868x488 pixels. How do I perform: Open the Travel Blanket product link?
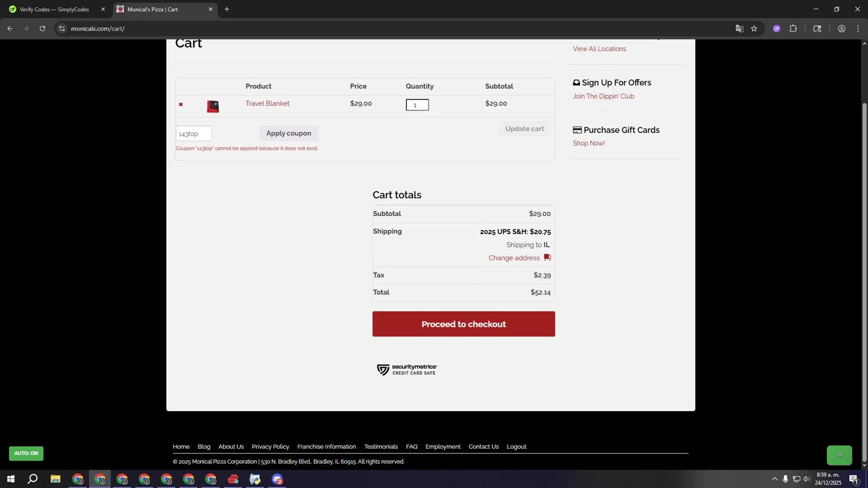coord(267,103)
